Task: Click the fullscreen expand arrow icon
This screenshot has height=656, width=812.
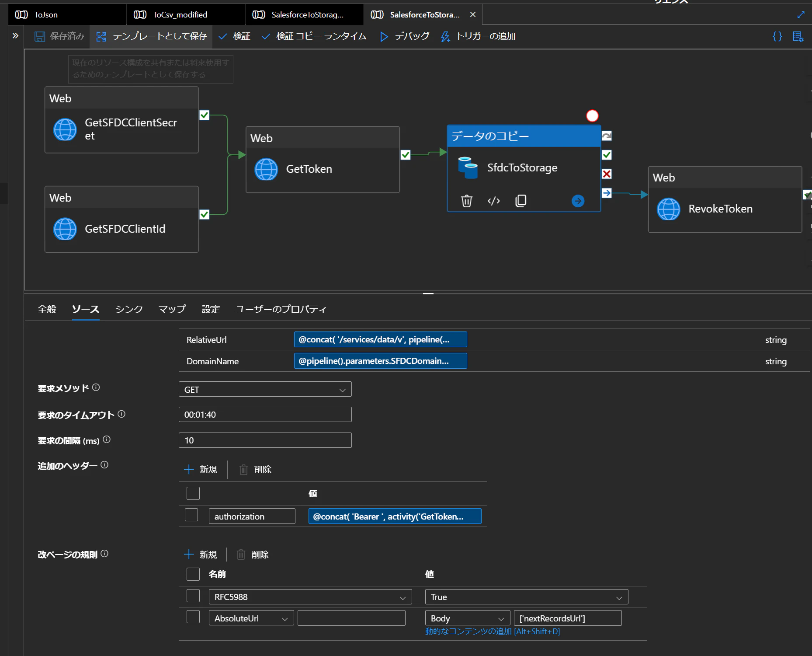Action: (801, 14)
